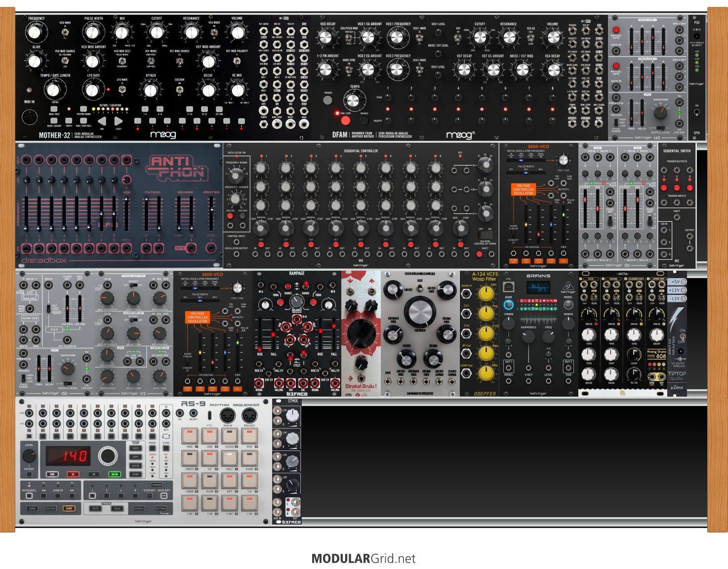This screenshot has height=569, width=728.
Task: Click the large silver knob on Analog Delay
Action: [x=420, y=313]
